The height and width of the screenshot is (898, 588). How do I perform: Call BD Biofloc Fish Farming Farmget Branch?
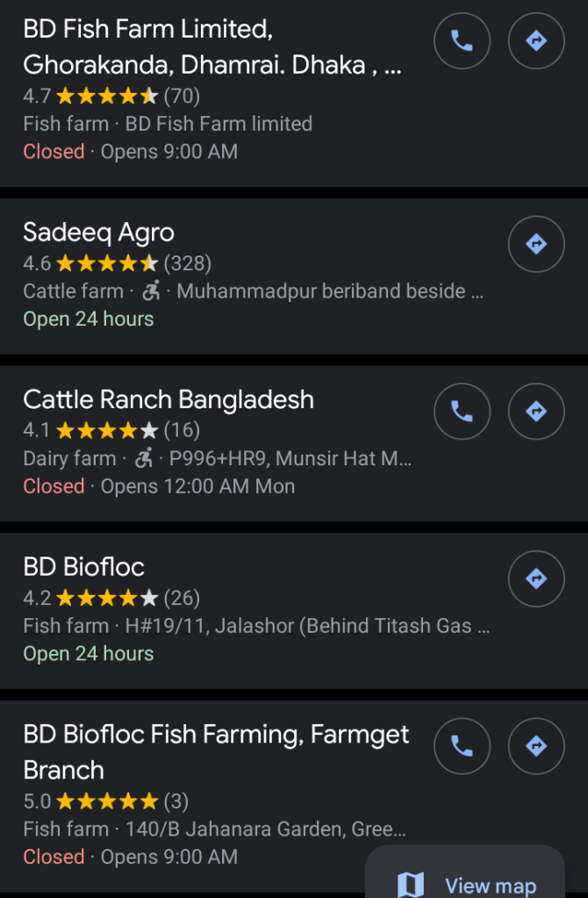pyautogui.click(x=462, y=745)
